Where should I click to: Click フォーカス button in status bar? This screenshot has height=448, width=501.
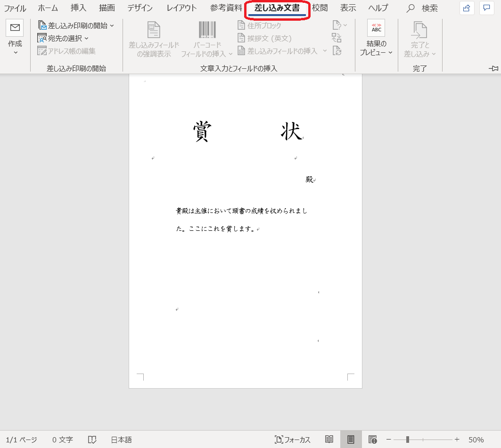(x=293, y=440)
